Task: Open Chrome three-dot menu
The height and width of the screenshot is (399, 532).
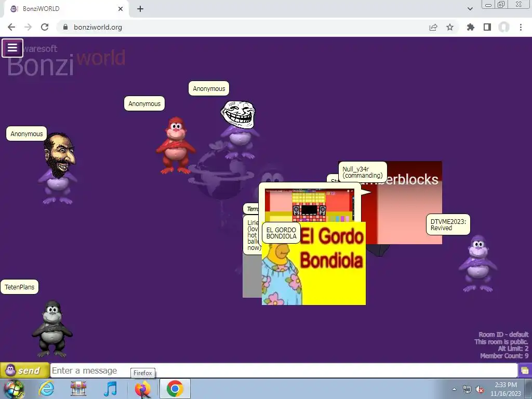Action: (521, 27)
